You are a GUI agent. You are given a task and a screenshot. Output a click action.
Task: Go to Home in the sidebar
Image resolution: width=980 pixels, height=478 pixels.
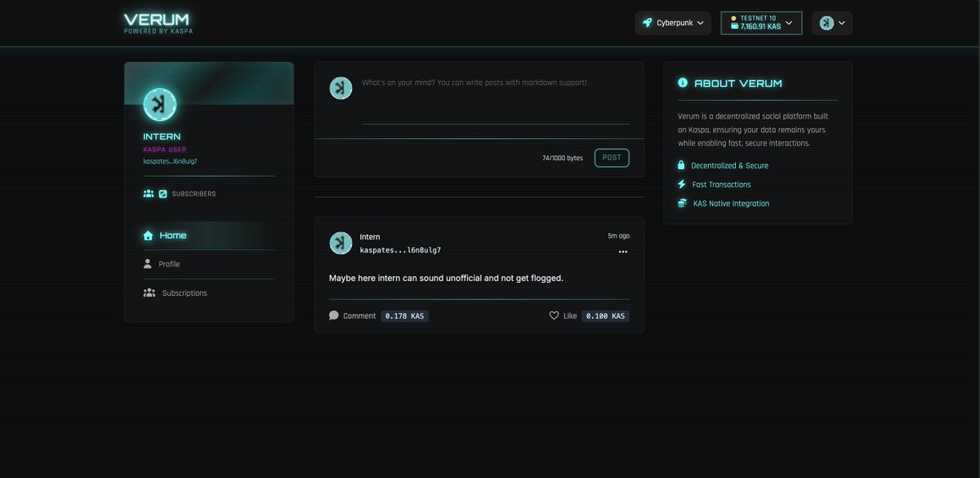[x=209, y=235]
